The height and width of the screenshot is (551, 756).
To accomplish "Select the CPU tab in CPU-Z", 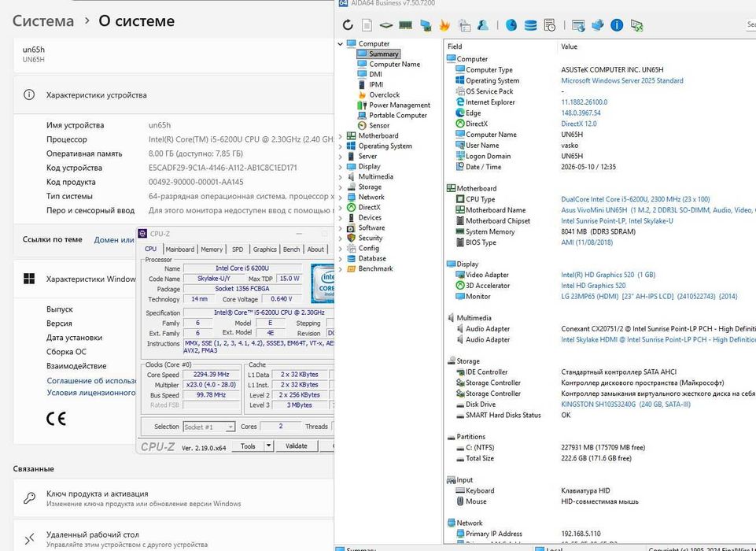I will point(151,249).
